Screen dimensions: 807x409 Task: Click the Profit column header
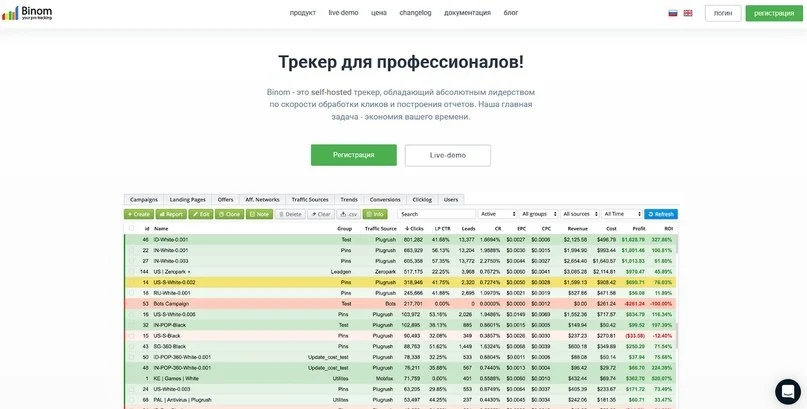[639, 228]
